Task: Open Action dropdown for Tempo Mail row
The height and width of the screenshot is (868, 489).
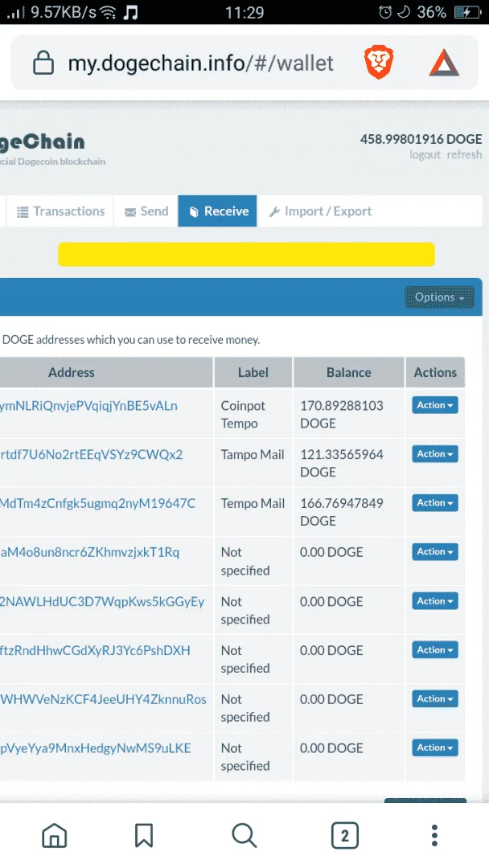Action: 435,502
